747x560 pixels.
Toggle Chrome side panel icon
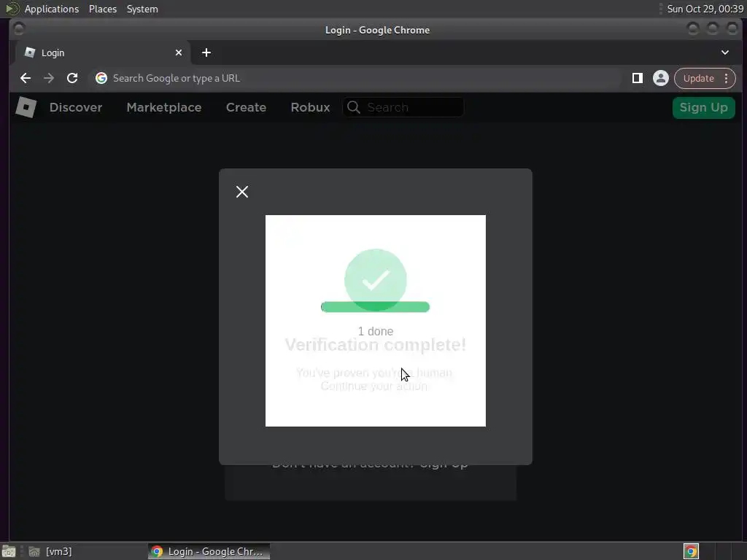click(x=637, y=78)
